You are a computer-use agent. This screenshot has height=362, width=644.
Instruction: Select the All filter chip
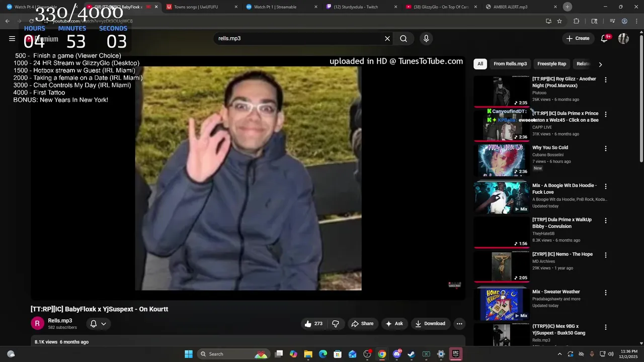click(x=480, y=64)
